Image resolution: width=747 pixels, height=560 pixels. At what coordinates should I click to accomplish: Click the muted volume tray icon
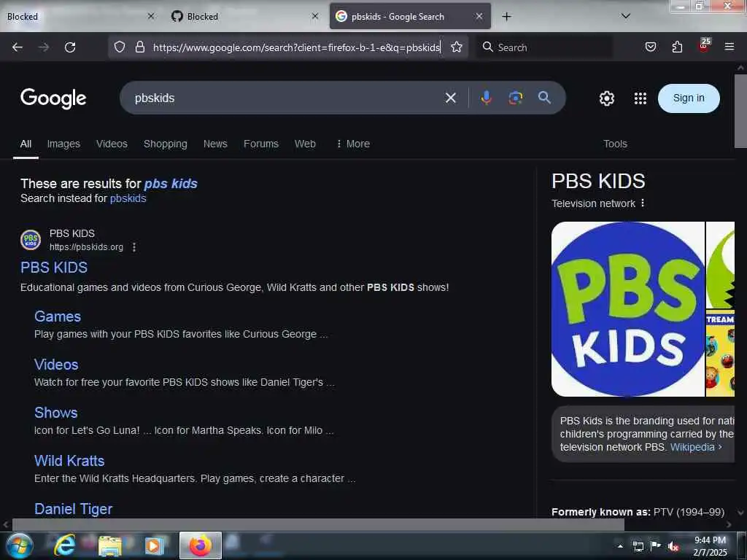tap(673, 546)
